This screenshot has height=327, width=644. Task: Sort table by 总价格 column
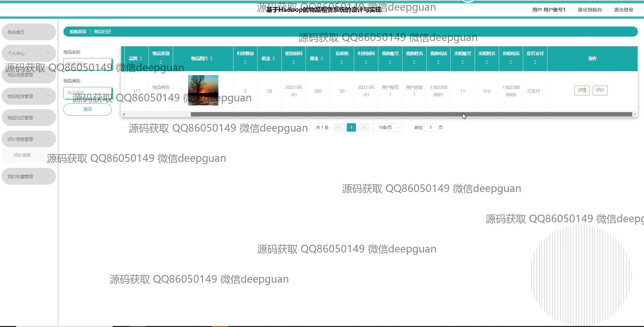pos(342,62)
